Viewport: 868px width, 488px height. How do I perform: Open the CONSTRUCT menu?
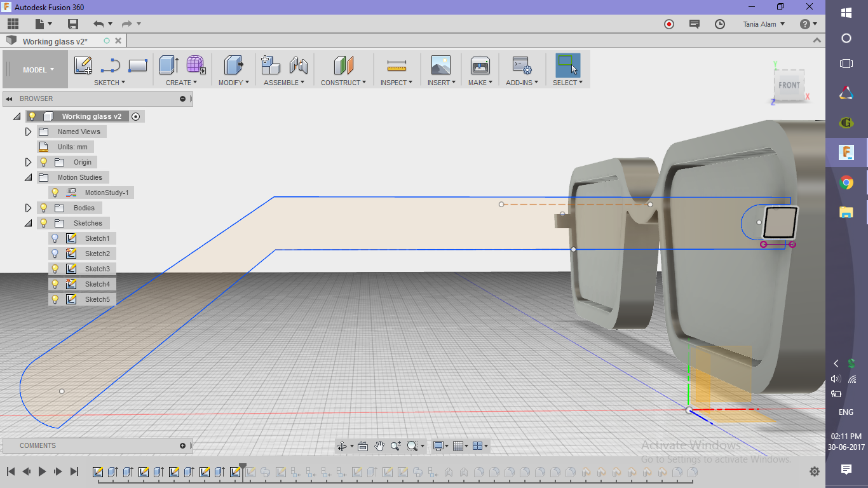343,83
